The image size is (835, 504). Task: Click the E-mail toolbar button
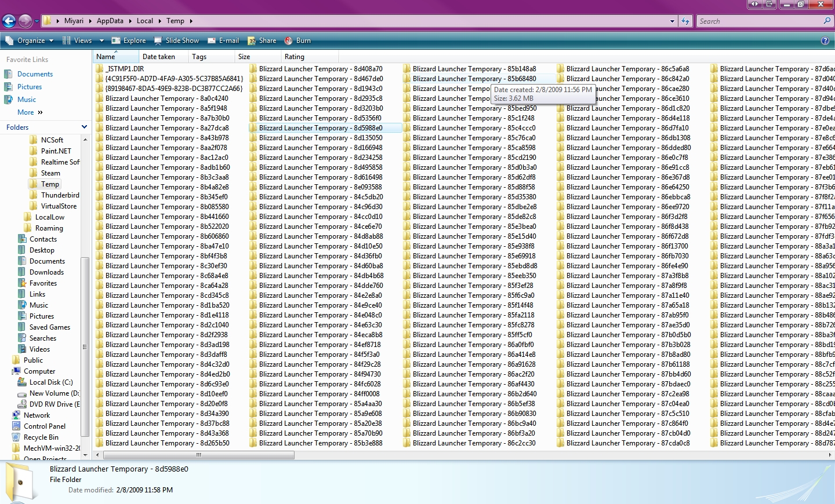pyautogui.click(x=223, y=41)
